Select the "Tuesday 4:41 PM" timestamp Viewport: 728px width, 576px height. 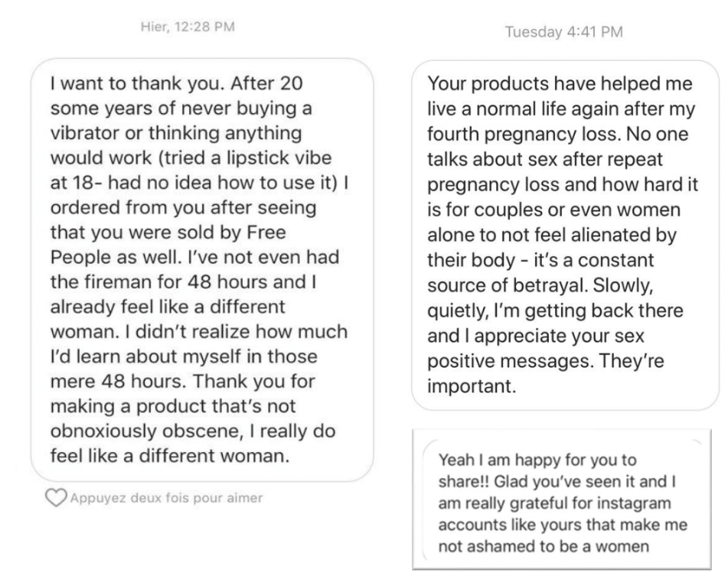pyautogui.click(x=563, y=31)
